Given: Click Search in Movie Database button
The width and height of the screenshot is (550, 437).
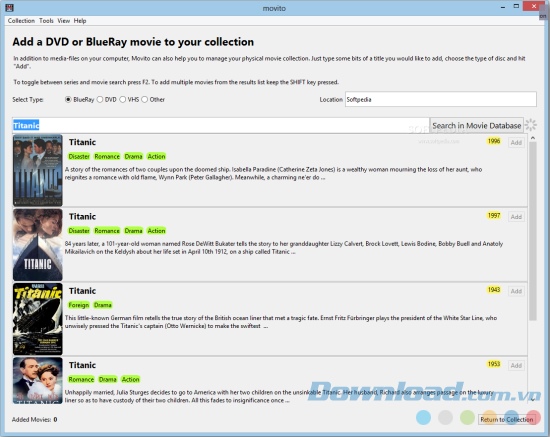Looking at the screenshot, I should pos(476,126).
